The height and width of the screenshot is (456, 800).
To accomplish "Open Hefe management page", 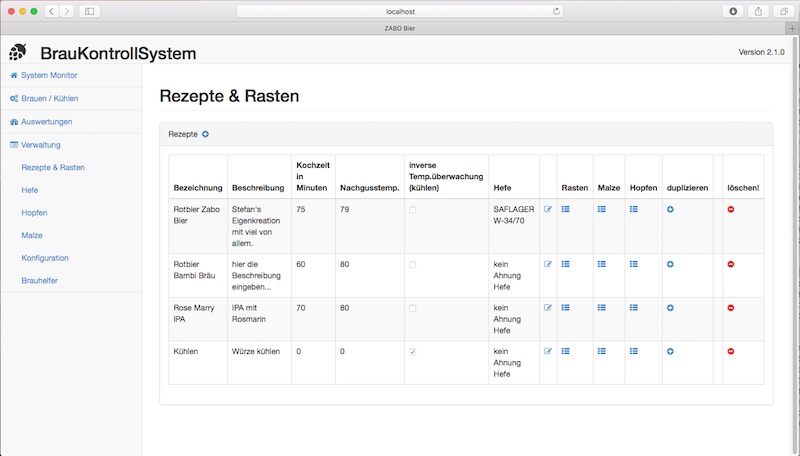I will pyautogui.click(x=30, y=190).
